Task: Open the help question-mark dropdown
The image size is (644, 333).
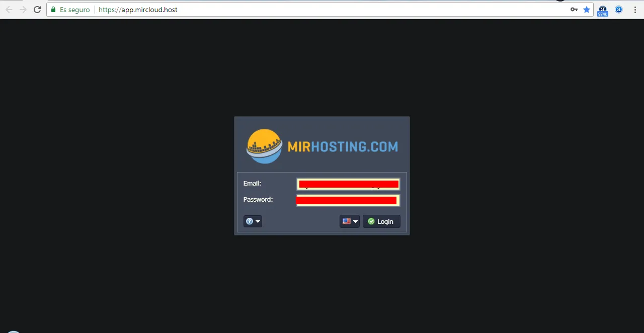Action: 253,221
